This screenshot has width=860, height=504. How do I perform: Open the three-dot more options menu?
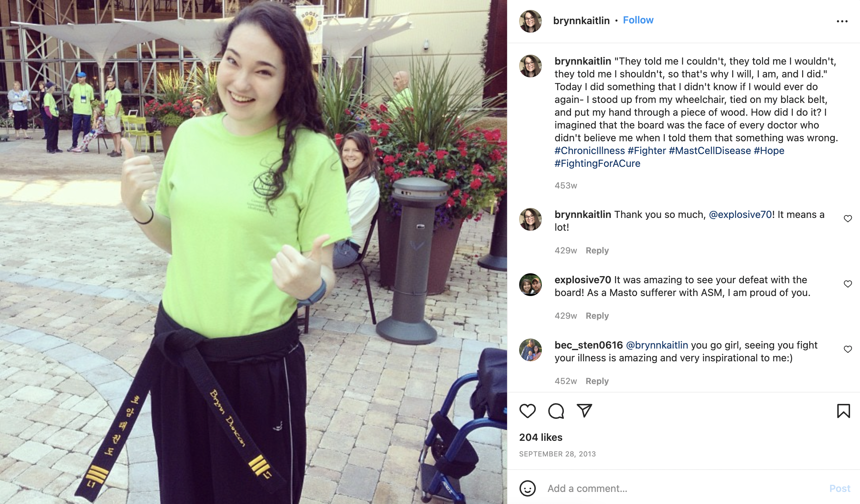[842, 21]
